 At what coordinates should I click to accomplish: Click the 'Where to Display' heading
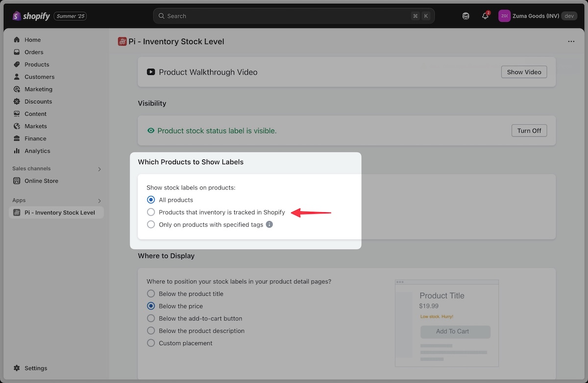[x=166, y=256]
